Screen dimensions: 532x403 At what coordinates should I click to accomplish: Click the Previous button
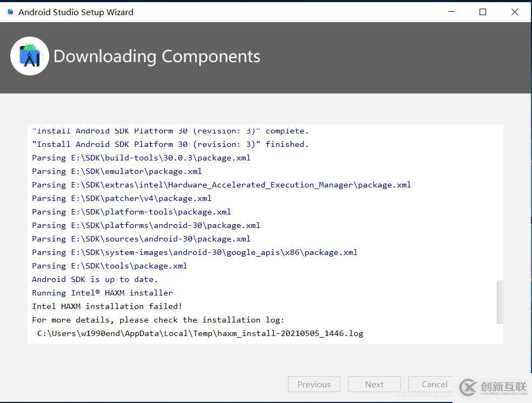(314, 385)
